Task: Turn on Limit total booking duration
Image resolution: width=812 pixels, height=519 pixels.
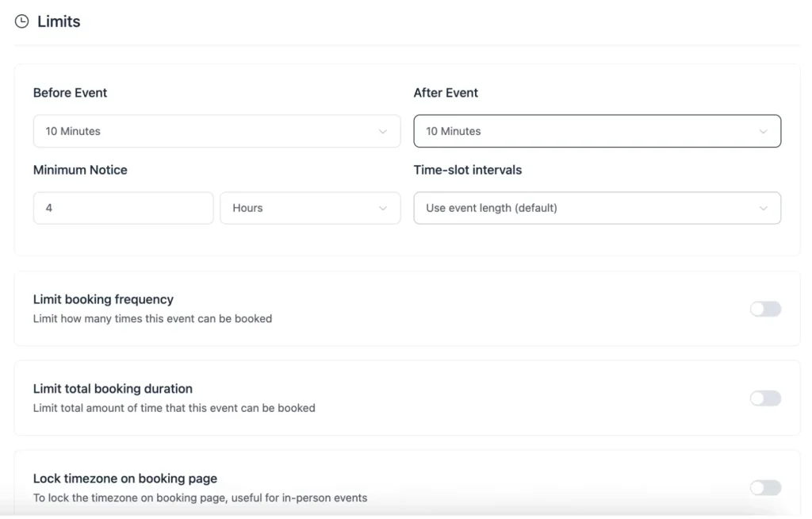Action: (765, 398)
